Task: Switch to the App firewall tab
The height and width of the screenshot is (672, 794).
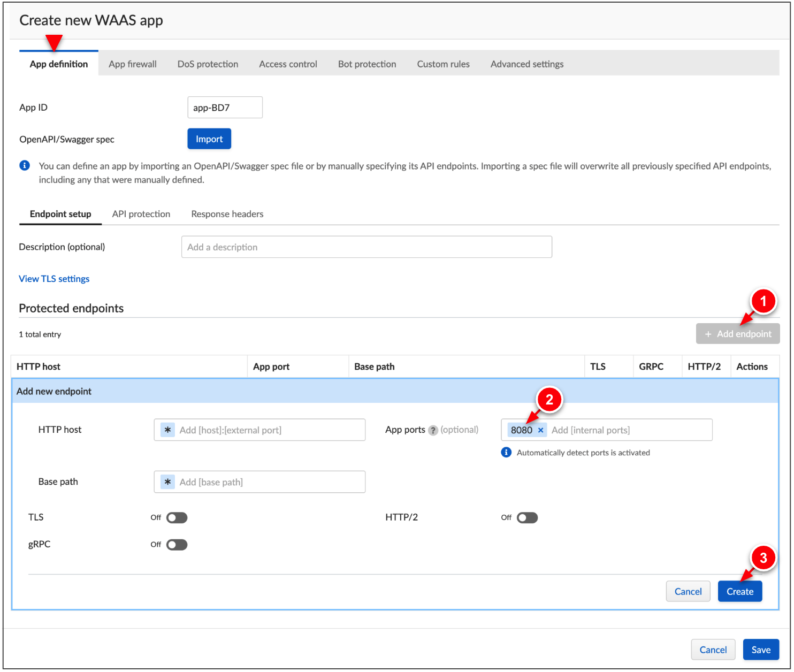Action: coord(132,64)
